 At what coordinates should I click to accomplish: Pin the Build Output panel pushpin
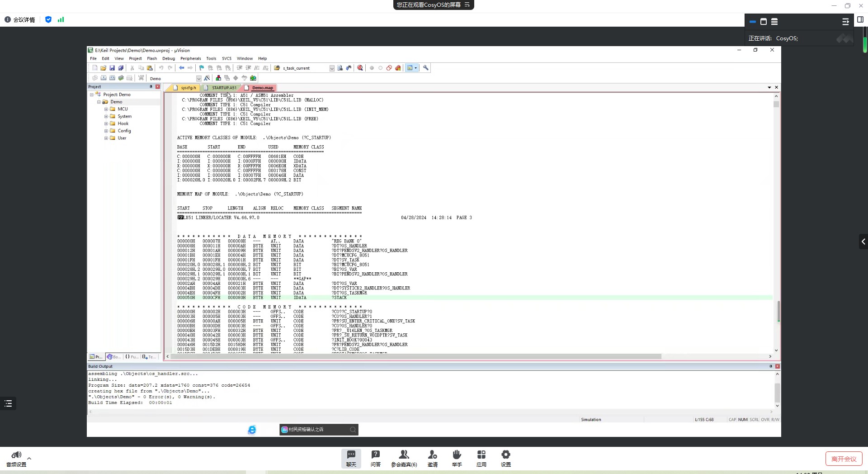[x=771, y=366]
